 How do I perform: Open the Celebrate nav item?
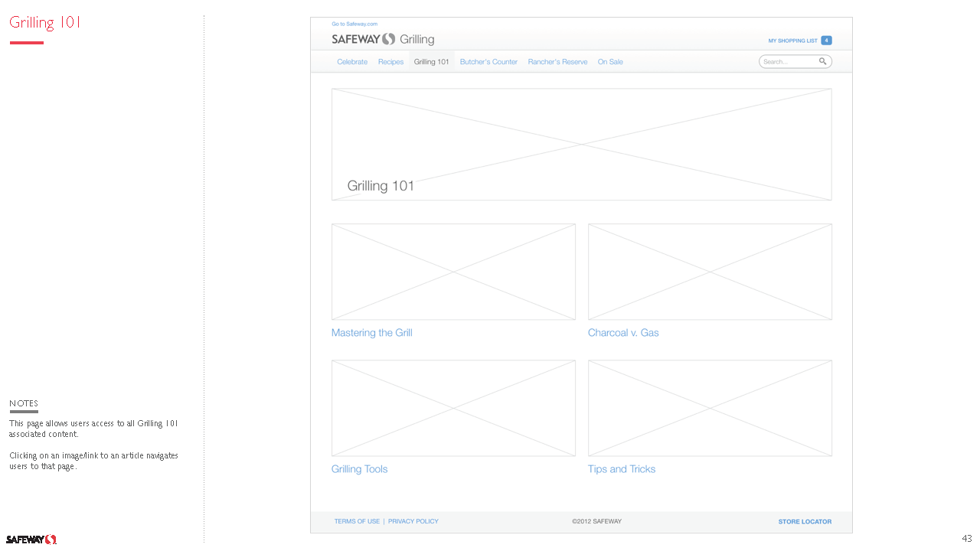click(x=352, y=62)
